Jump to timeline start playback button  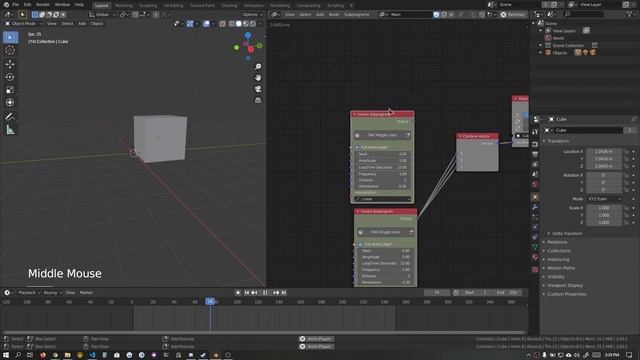coord(247,293)
